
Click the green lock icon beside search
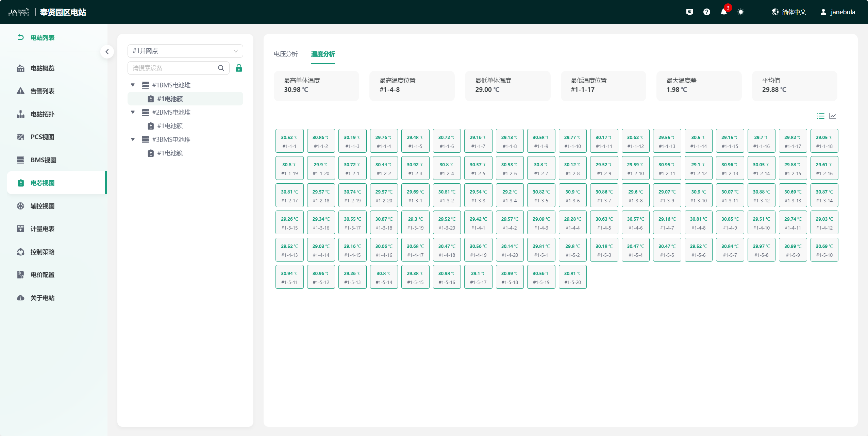click(239, 68)
